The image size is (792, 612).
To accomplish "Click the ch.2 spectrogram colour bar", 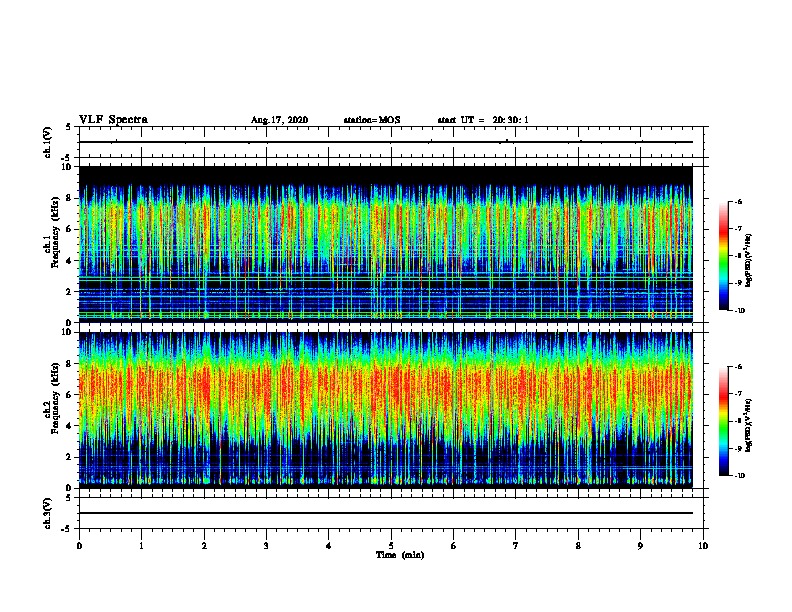I will [724, 421].
